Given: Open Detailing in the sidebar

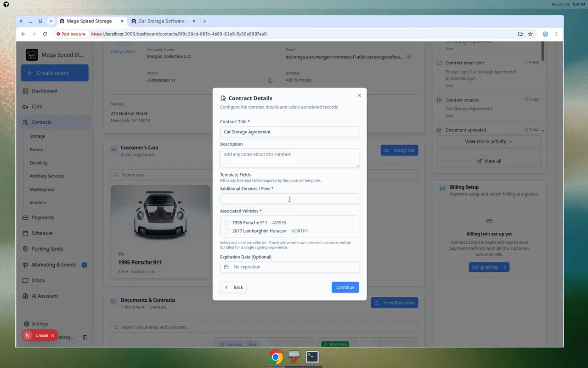Looking at the screenshot, I should tap(39, 163).
